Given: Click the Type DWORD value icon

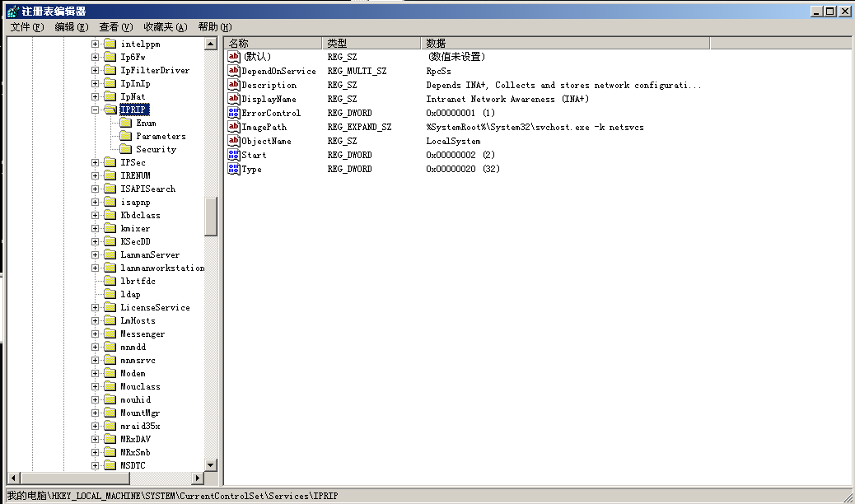Looking at the screenshot, I should click(233, 169).
